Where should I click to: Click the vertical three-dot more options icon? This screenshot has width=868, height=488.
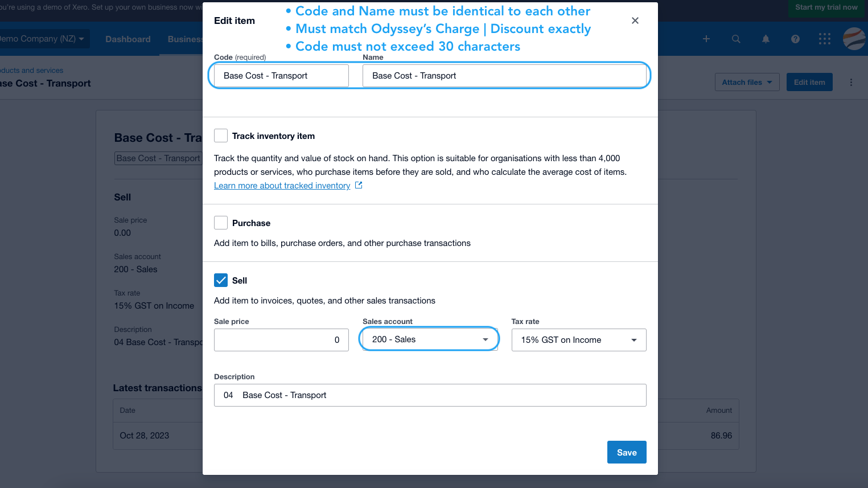coord(851,83)
